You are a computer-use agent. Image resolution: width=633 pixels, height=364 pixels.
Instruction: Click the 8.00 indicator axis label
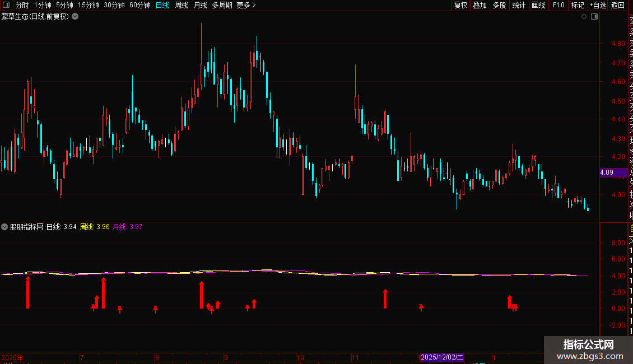click(618, 243)
